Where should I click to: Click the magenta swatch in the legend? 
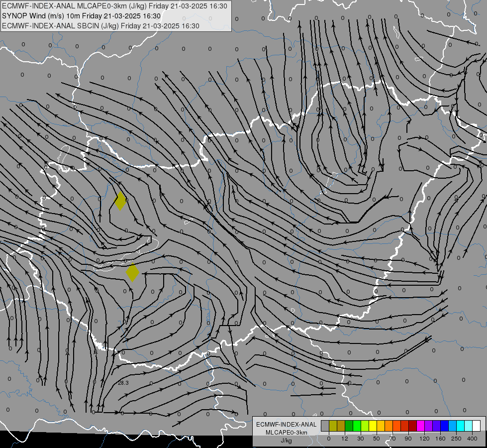(420, 426)
